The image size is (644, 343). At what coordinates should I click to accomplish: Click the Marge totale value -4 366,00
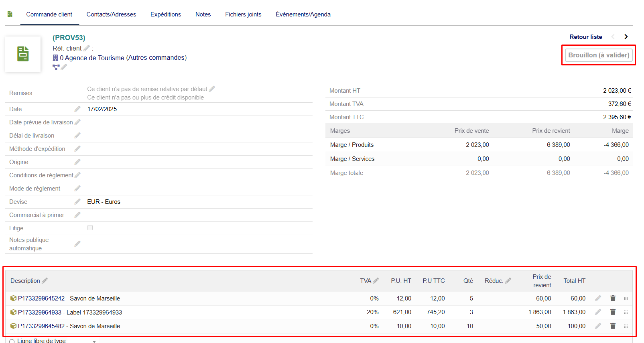pyautogui.click(x=616, y=173)
